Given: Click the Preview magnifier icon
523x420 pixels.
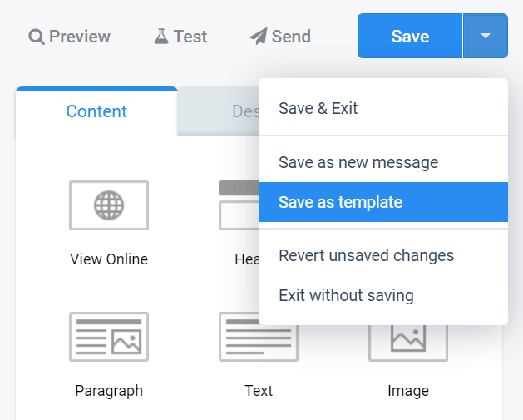Looking at the screenshot, I should [x=37, y=37].
